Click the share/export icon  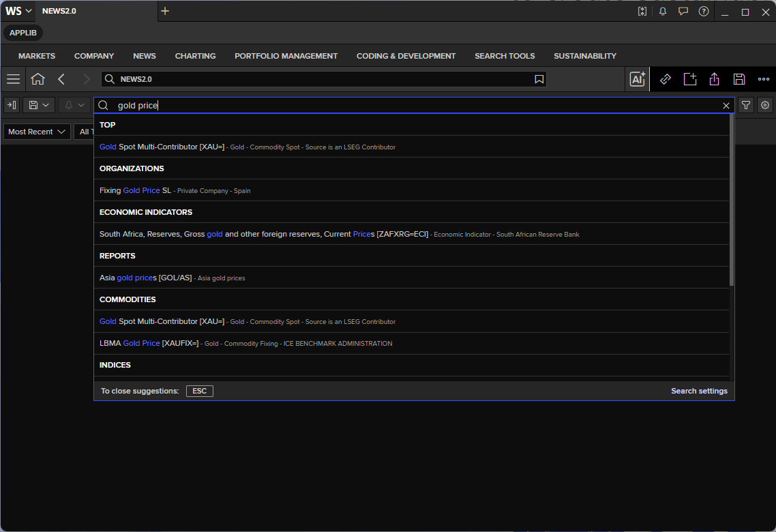[x=714, y=79]
